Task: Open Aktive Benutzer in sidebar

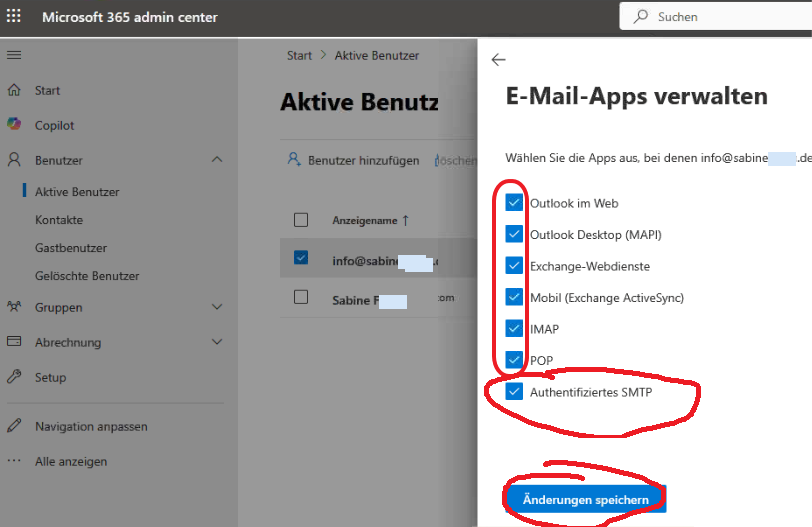Action: (77, 192)
